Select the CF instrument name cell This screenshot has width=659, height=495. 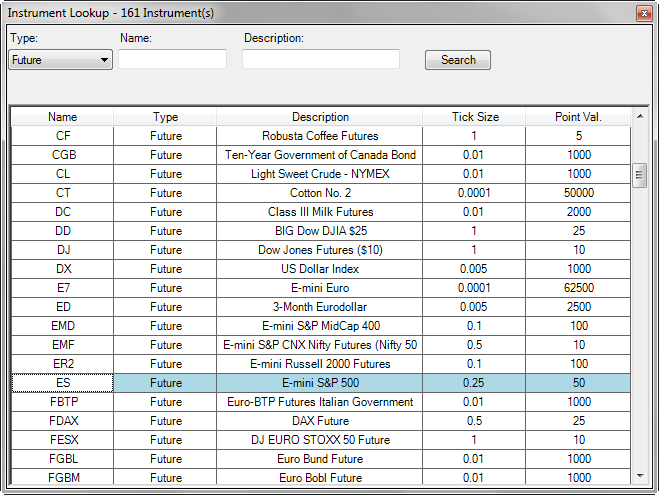[63, 136]
